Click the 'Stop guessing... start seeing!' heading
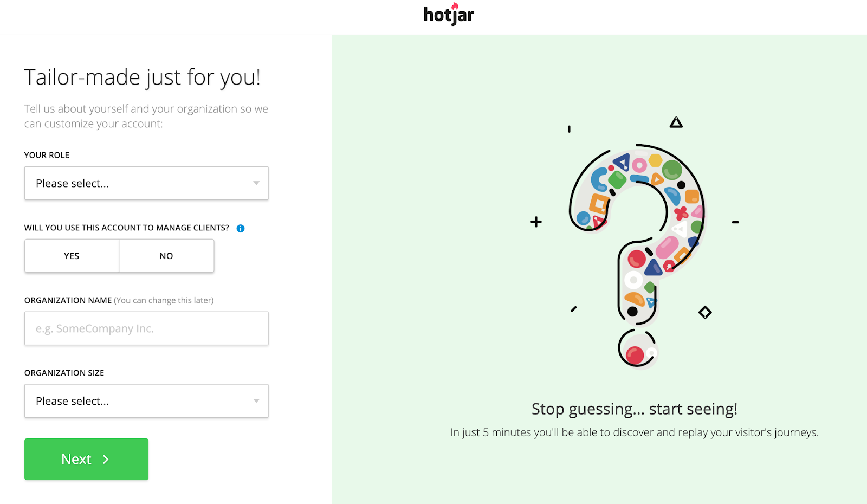 click(x=635, y=409)
